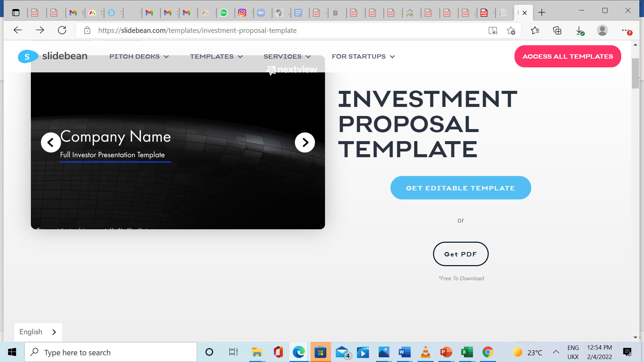The width and height of the screenshot is (644, 362).
Task: Open the Downloads icon in toolbar
Action: [580, 31]
